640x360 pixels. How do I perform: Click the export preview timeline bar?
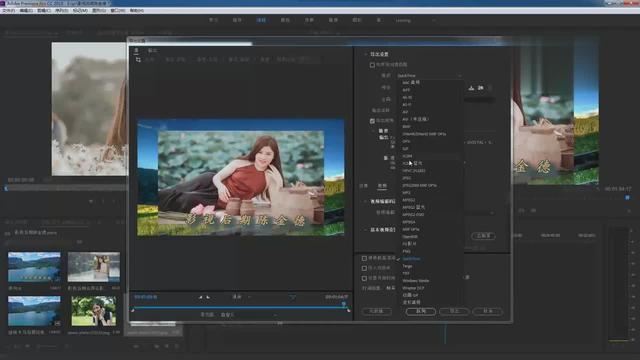coord(240,307)
